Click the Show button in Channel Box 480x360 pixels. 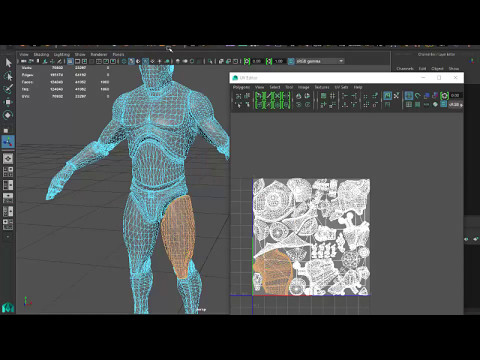tap(454, 68)
